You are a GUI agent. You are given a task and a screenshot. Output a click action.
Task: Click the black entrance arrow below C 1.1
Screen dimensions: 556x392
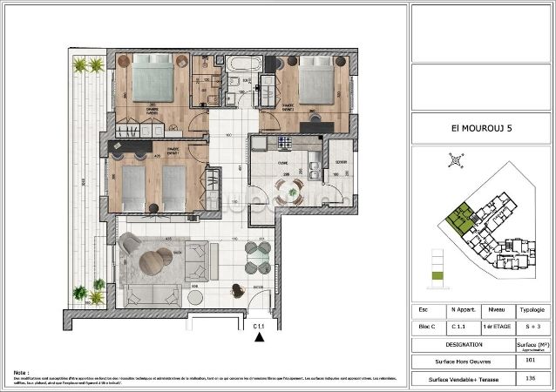(x=258, y=339)
